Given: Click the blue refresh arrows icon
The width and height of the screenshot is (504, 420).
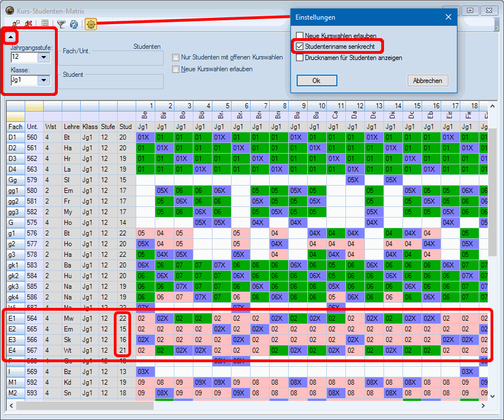Looking at the screenshot, I should (73, 24).
